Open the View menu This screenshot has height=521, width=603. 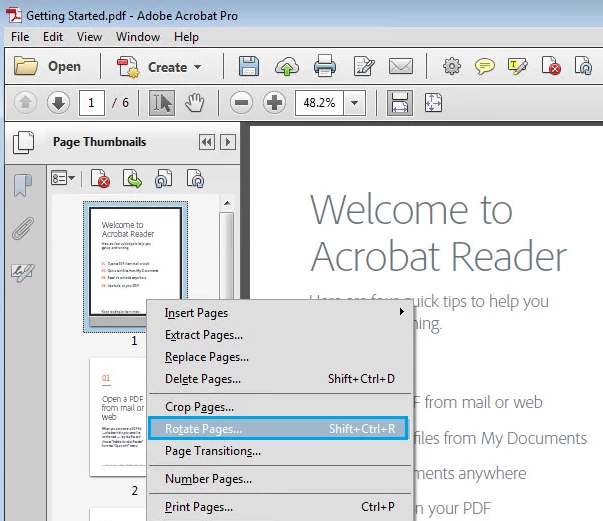89,37
